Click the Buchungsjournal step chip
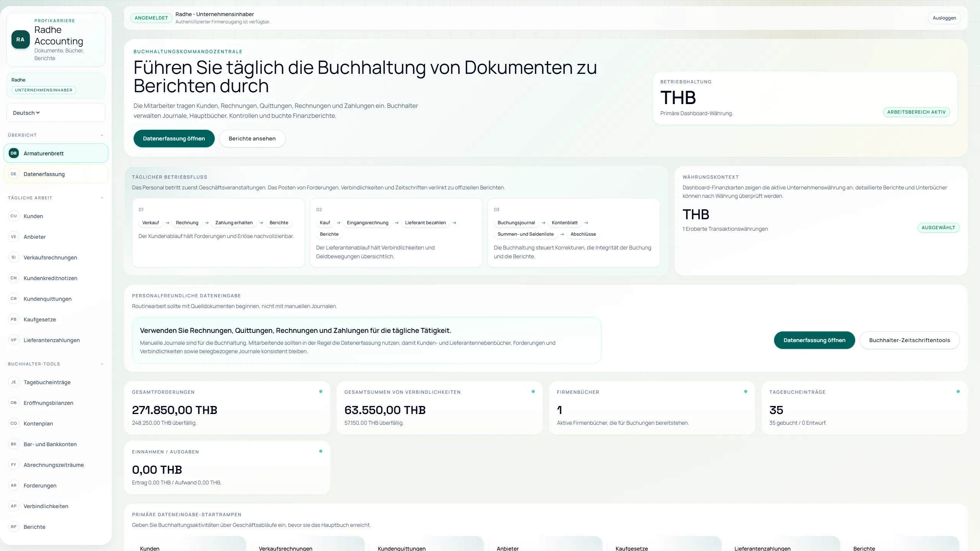 (x=516, y=223)
